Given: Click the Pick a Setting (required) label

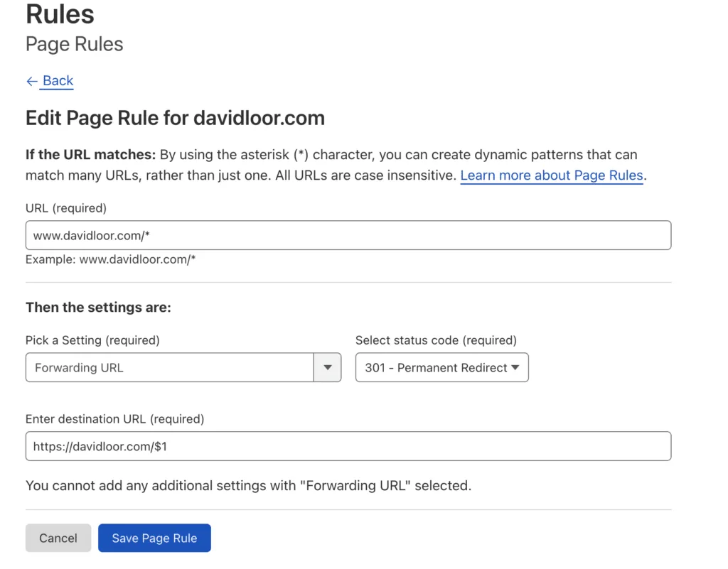Looking at the screenshot, I should click(92, 340).
